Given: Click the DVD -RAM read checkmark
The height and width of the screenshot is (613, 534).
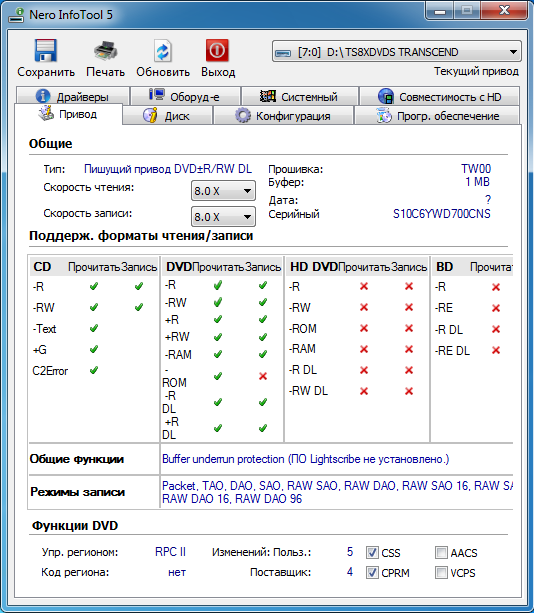Looking at the screenshot, I should 218,354.
